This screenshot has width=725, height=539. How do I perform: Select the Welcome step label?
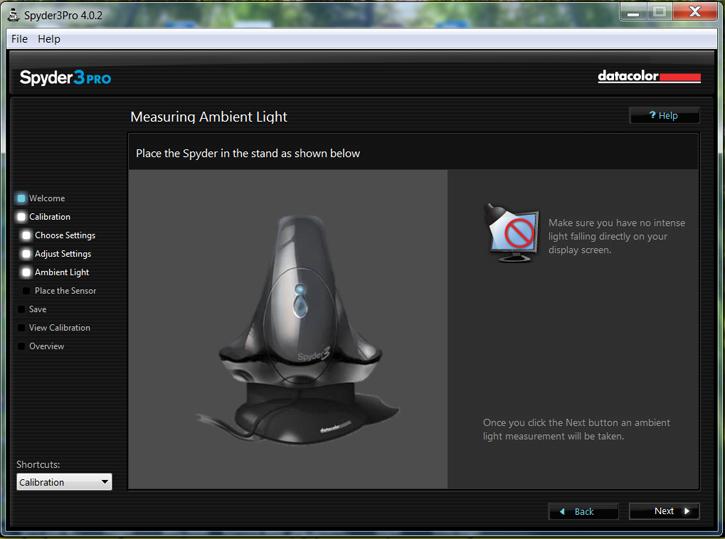(x=47, y=198)
